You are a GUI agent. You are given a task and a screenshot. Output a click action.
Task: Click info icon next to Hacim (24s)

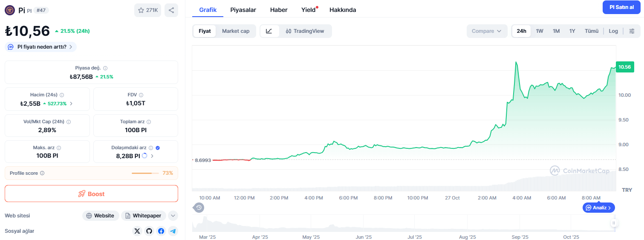click(62, 95)
